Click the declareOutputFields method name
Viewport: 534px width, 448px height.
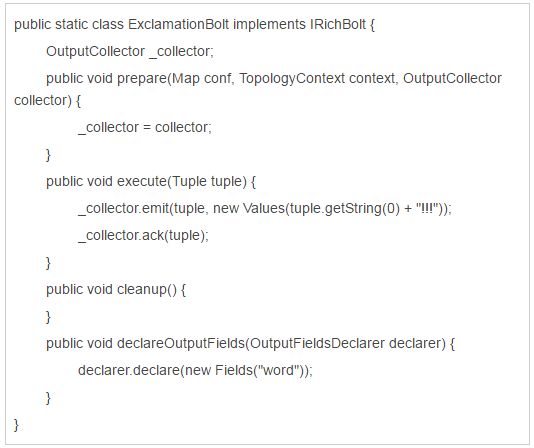[180, 343]
